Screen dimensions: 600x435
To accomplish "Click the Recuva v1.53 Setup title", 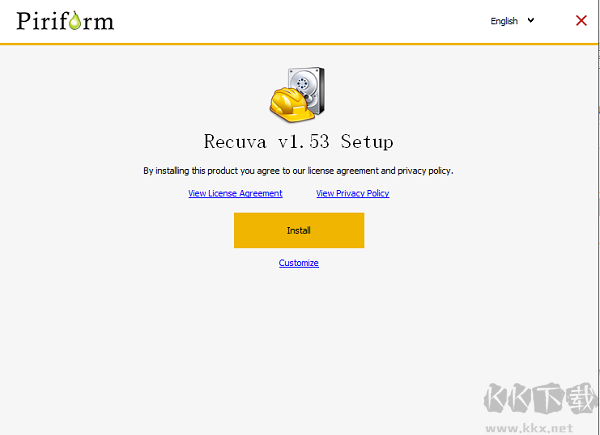I will click(298, 142).
